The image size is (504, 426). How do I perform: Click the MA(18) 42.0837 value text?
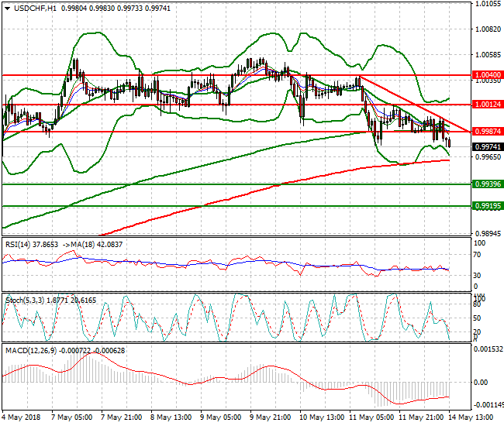tap(97, 245)
